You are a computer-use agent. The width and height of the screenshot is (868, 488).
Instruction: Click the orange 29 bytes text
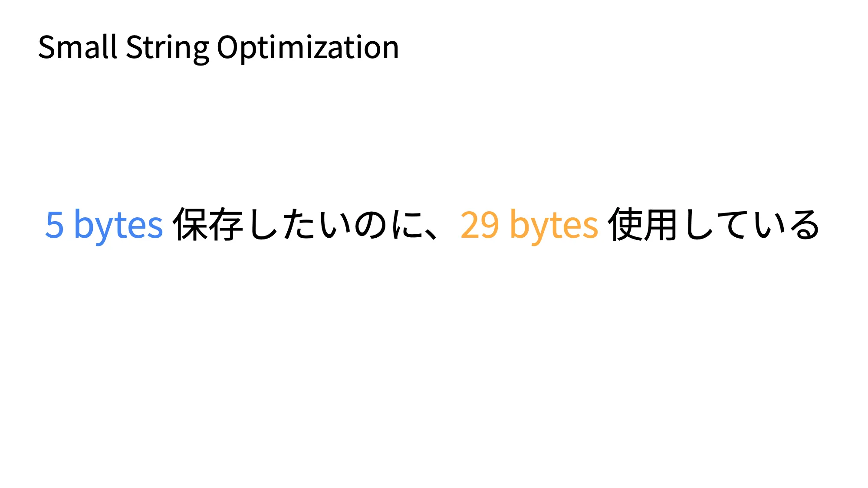pyautogui.click(x=529, y=226)
